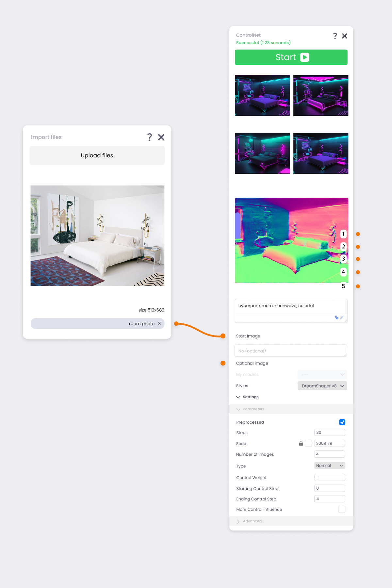Click the 'Import files' panel title
The height and width of the screenshot is (588, 392).
point(46,137)
